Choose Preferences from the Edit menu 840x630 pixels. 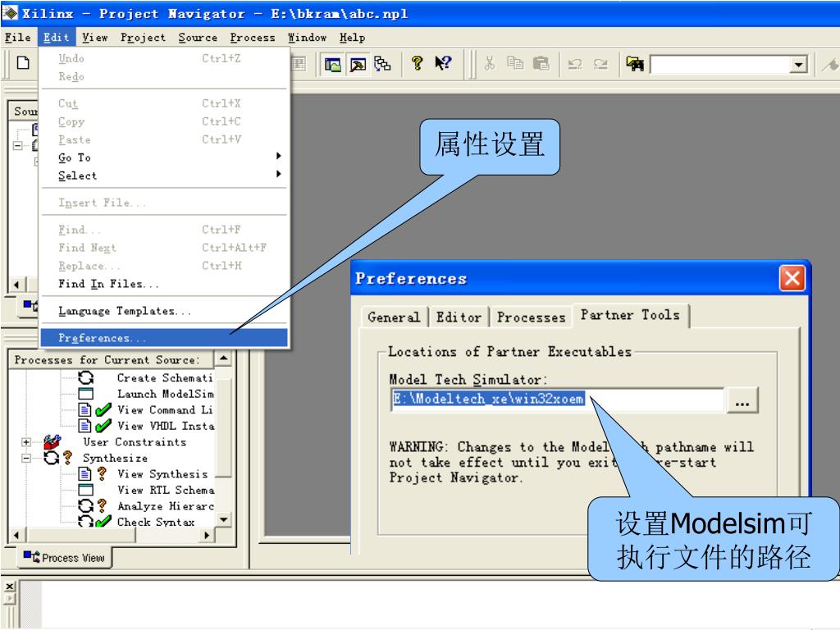[164, 338]
